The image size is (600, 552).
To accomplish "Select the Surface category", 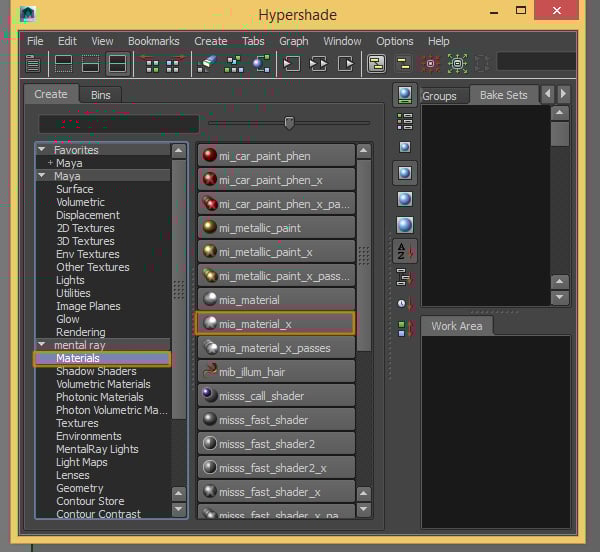I will tap(75, 189).
